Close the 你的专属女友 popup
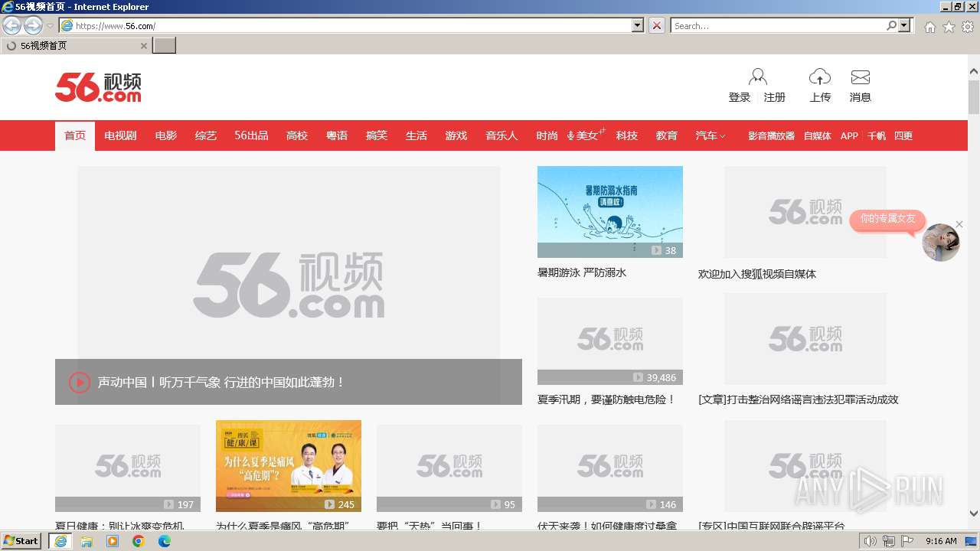Viewport: 980px width, 551px height. (959, 224)
